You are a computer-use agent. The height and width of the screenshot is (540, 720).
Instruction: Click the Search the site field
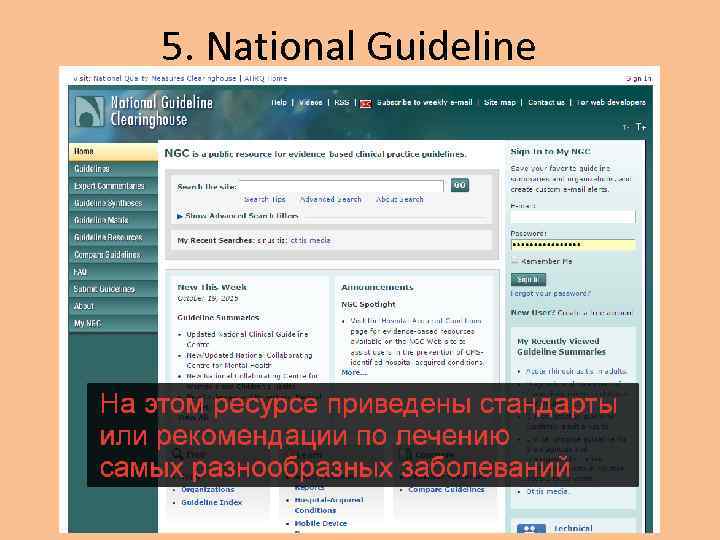click(342, 186)
